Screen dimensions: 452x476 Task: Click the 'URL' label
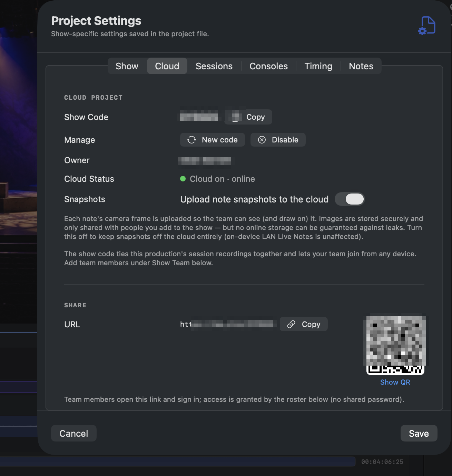click(72, 324)
